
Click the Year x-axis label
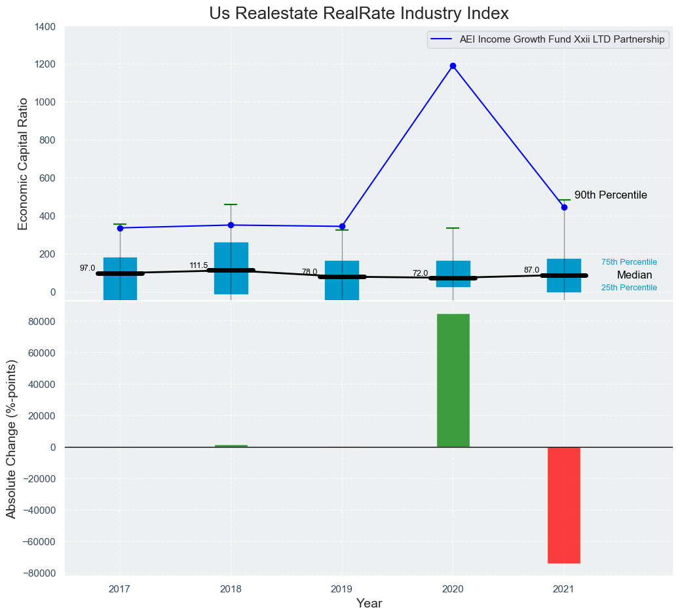coord(369,604)
